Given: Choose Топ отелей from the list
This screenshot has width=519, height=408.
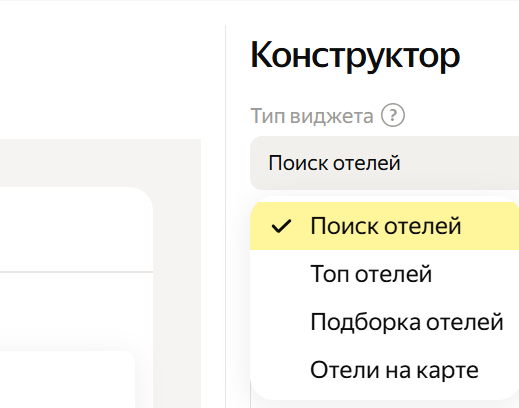Looking at the screenshot, I should [x=384, y=274].
